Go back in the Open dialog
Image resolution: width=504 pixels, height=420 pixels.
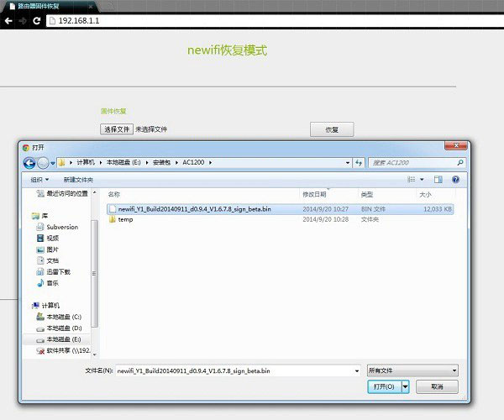29,163
